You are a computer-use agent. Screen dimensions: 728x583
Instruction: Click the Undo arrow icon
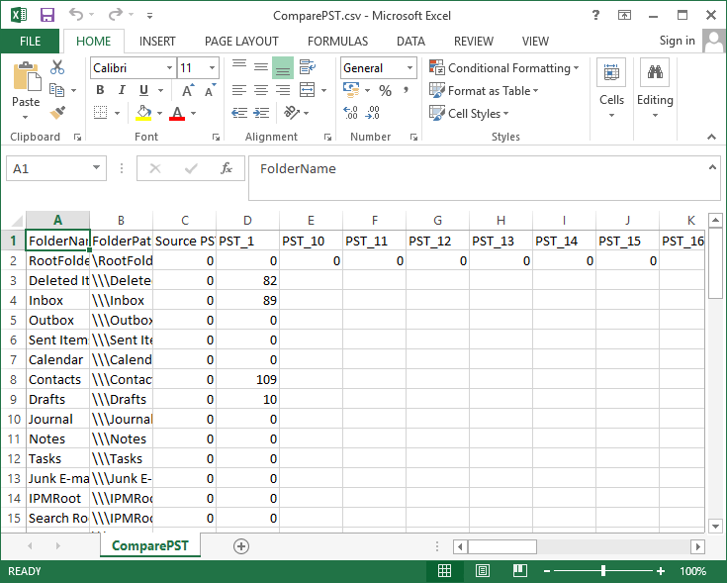pyautogui.click(x=76, y=15)
